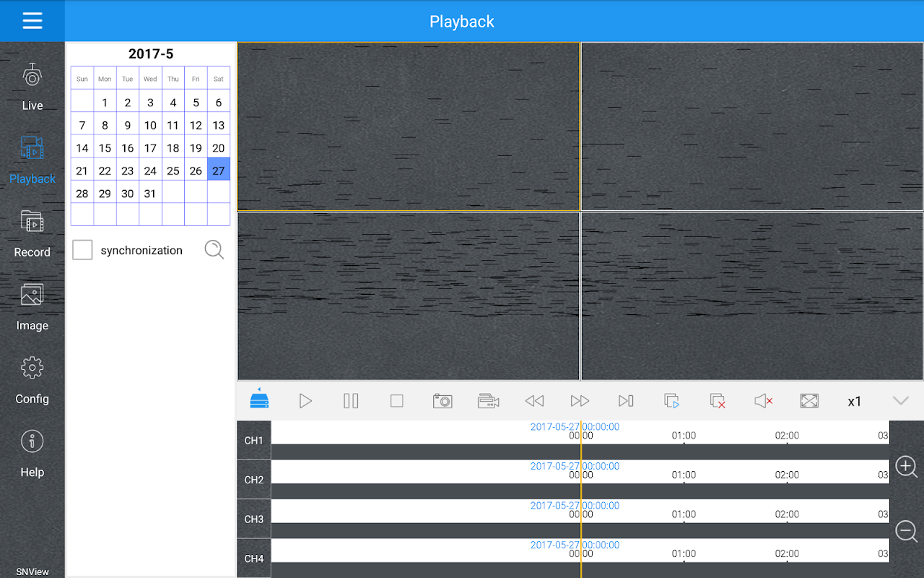Viewport: 924px width, 578px height.
Task: Switch to Live view
Action: tap(32, 87)
